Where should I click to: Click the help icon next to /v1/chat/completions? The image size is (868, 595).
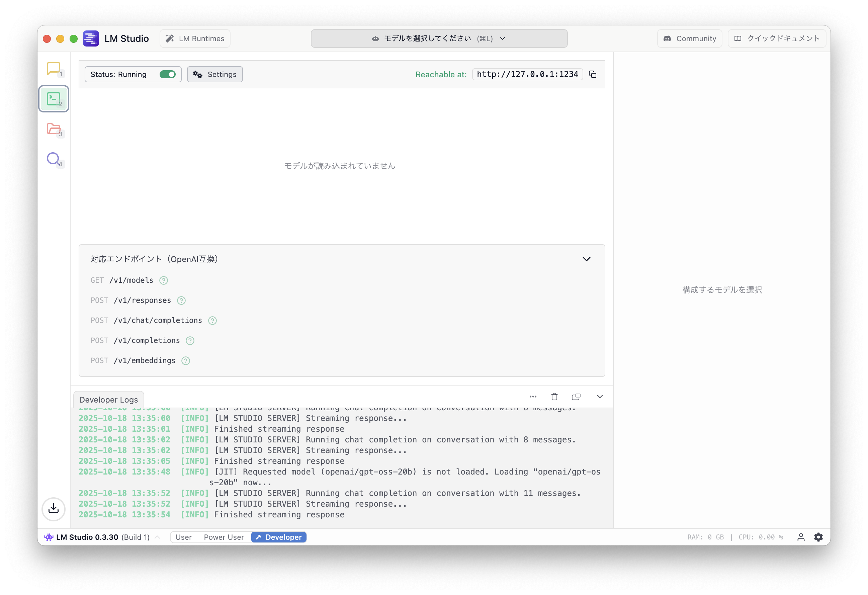pos(212,321)
